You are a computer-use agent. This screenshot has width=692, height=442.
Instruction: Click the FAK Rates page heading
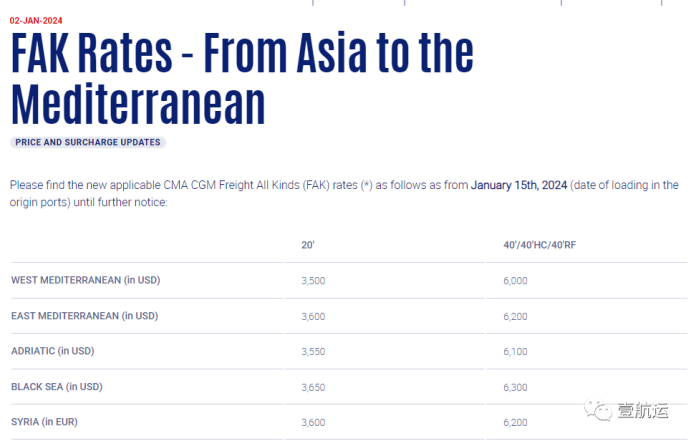pyautogui.click(x=242, y=79)
